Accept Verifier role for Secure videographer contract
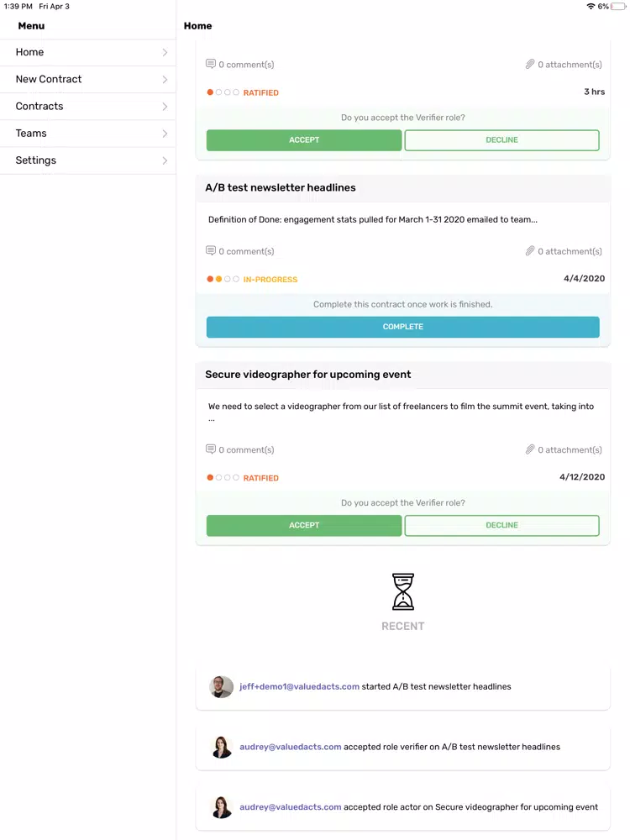630x840 pixels. click(x=304, y=525)
